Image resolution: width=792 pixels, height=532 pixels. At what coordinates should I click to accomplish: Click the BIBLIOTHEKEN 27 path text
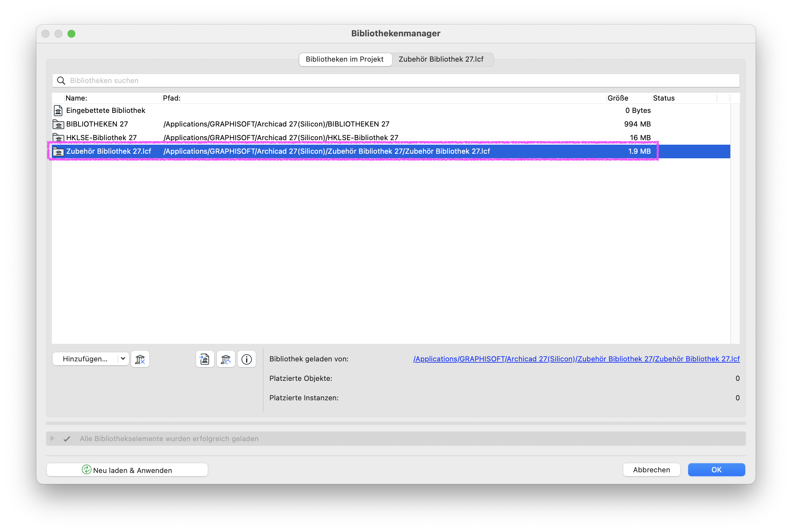[x=276, y=124]
